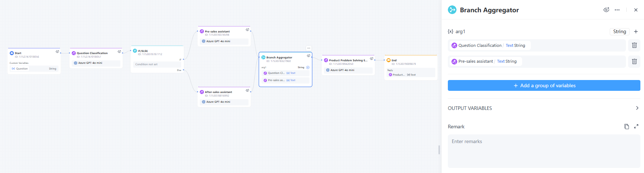Click the Start node home icon

click(x=12, y=53)
